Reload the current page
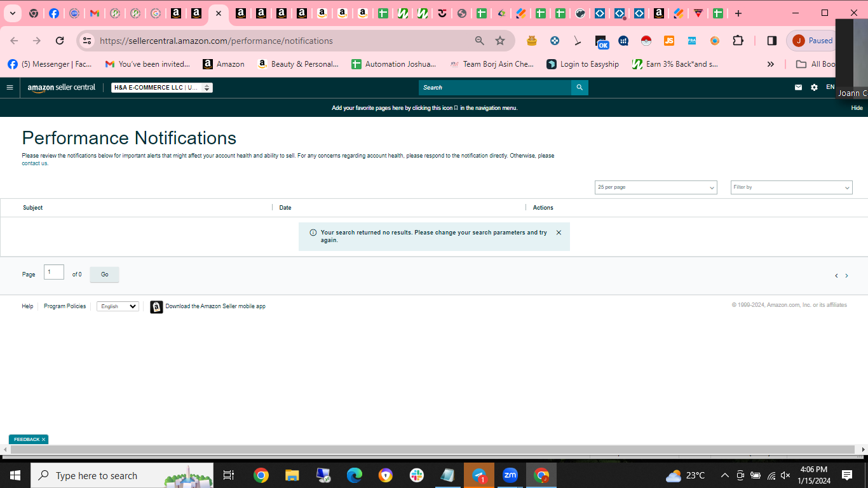This screenshot has width=868, height=488. tap(60, 41)
